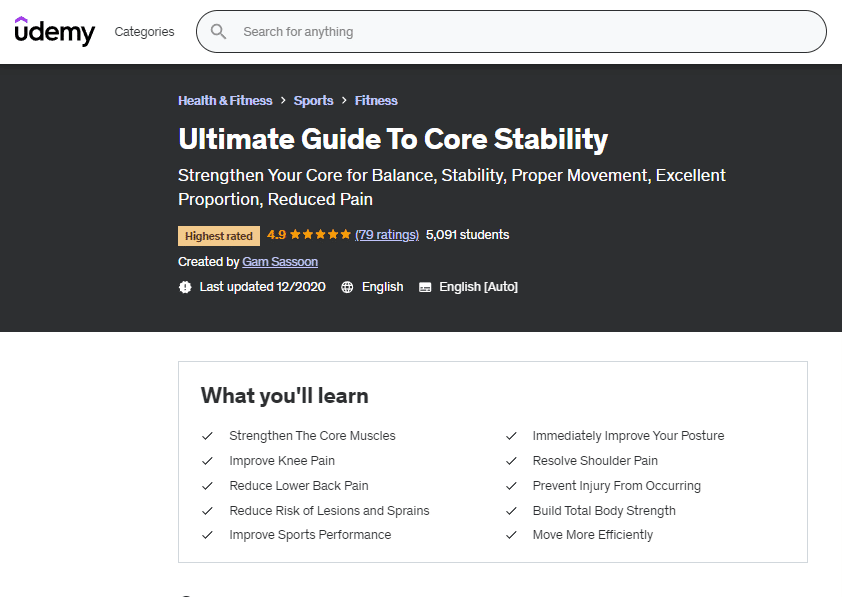This screenshot has height=597, width=842.
Task: Click the star rating icons
Action: [x=320, y=235]
